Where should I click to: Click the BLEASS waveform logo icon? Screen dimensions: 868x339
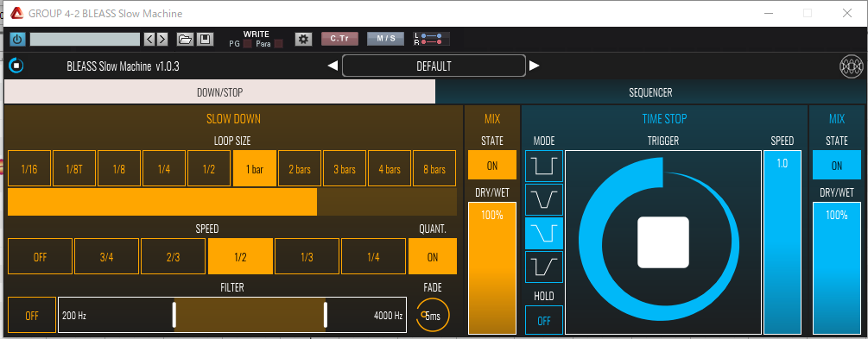(x=852, y=66)
